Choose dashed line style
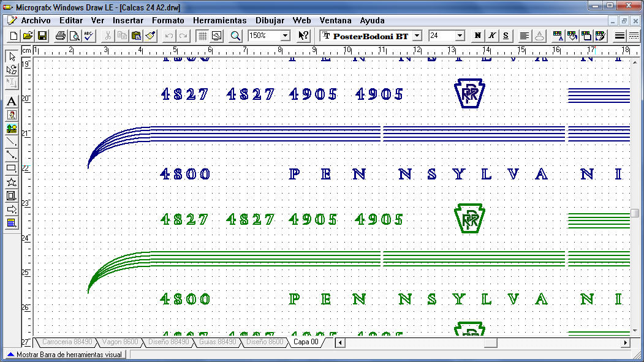 [634, 36]
